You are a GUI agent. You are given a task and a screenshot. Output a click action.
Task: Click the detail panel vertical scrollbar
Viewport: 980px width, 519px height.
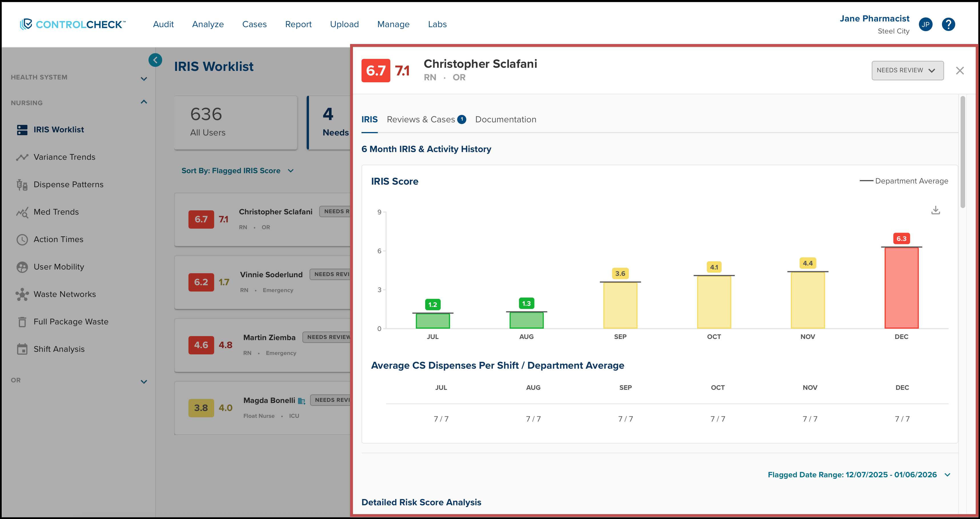[x=963, y=152]
